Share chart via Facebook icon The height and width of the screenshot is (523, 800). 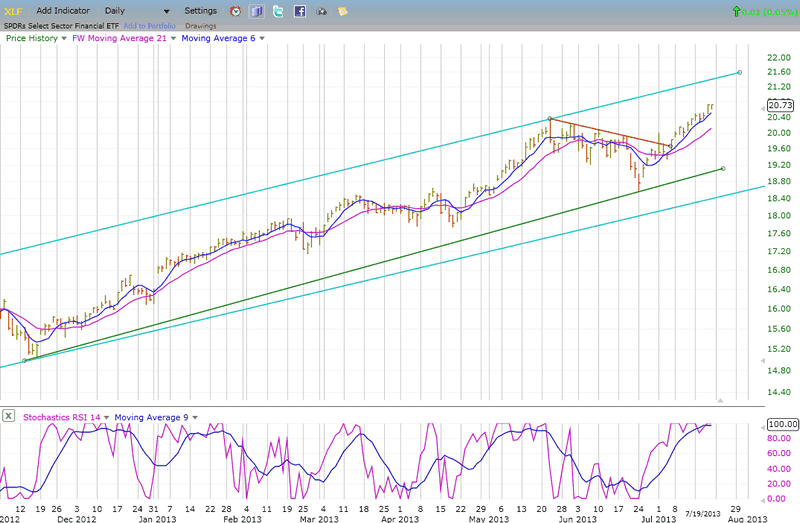299,11
